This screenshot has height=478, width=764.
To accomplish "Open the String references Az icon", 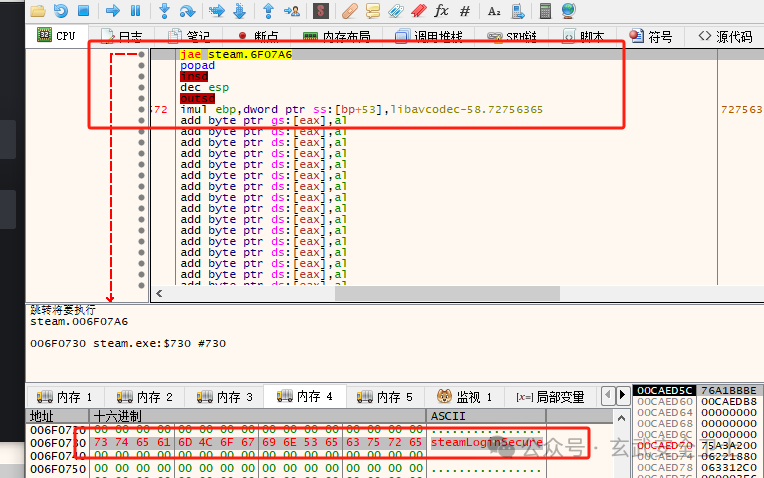I will (x=494, y=10).
